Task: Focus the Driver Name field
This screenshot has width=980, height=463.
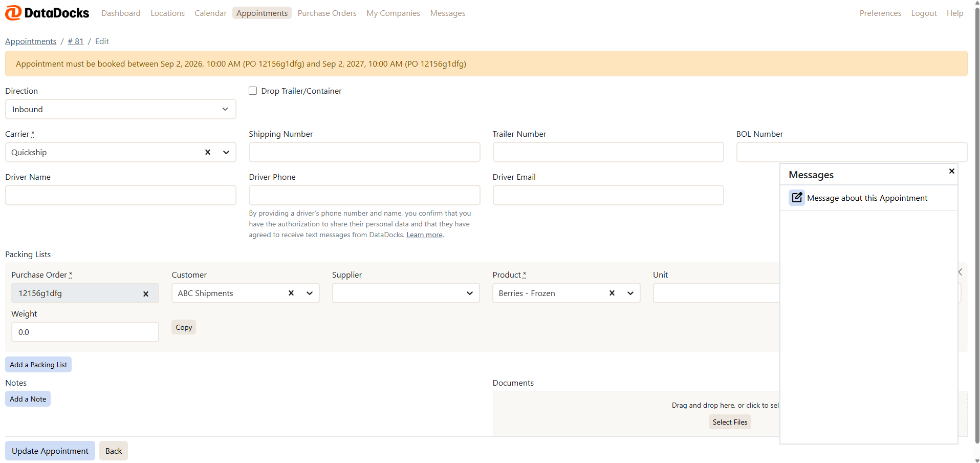Action: click(x=121, y=195)
